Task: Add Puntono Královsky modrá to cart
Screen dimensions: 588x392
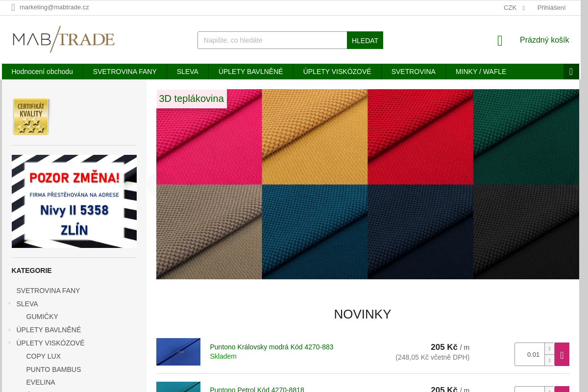Action: [x=562, y=354]
